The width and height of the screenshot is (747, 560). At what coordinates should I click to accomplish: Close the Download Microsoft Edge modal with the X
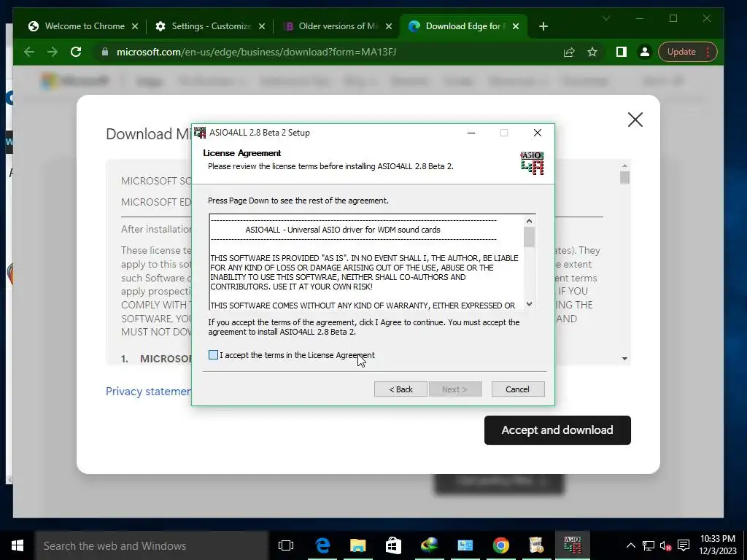pos(635,120)
